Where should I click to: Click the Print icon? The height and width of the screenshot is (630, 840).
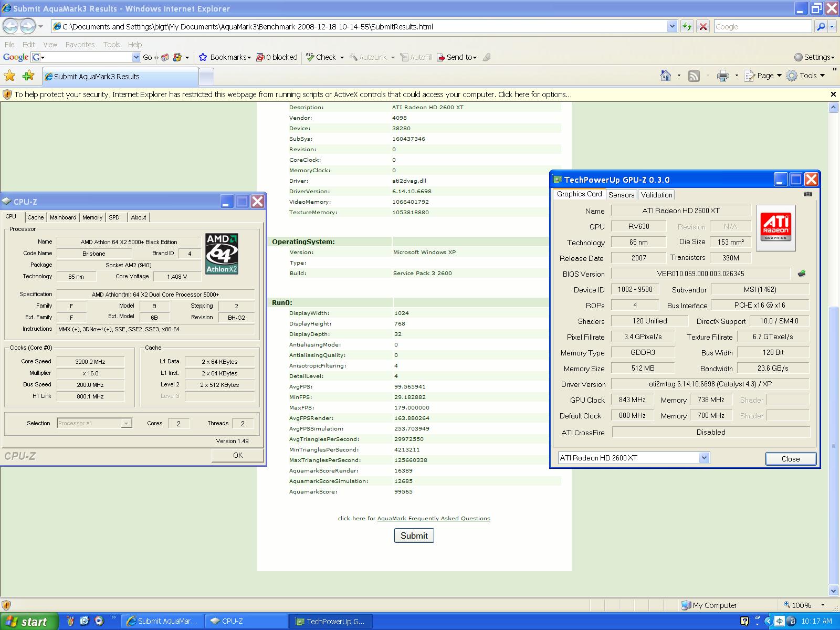pos(723,76)
